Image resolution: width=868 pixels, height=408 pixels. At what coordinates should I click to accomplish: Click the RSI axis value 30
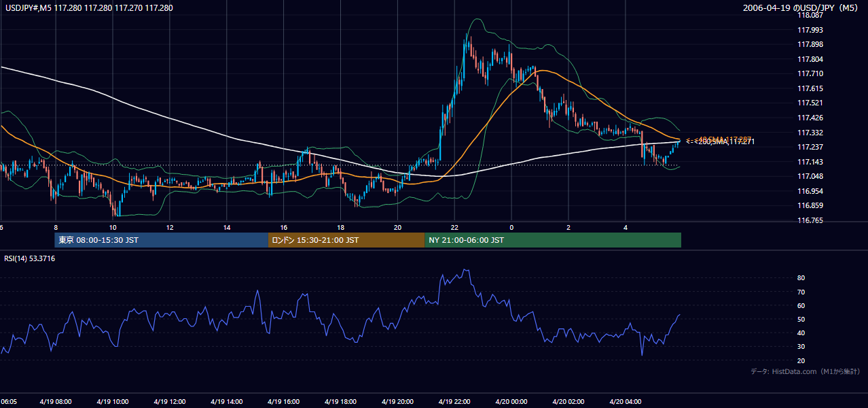tap(801, 347)
